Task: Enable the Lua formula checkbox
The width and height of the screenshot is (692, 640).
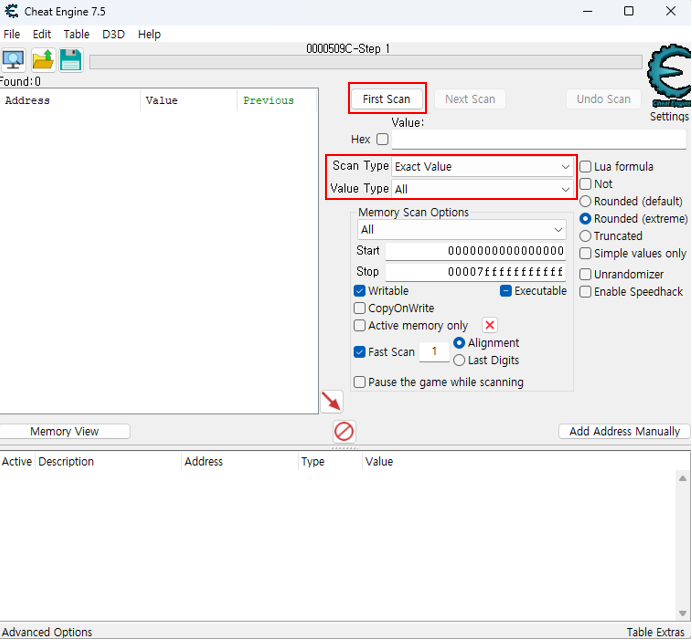Action: [x=585, y=166]
